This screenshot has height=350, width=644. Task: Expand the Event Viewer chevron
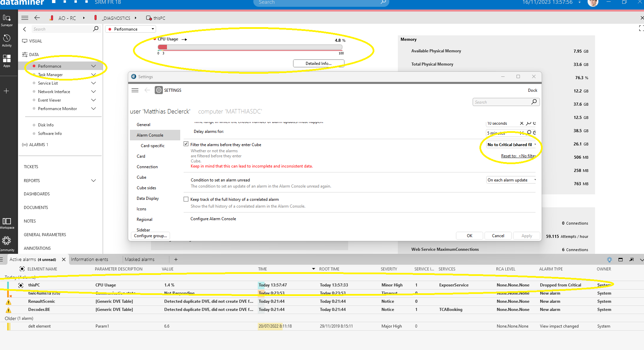[x=94, y=100]
